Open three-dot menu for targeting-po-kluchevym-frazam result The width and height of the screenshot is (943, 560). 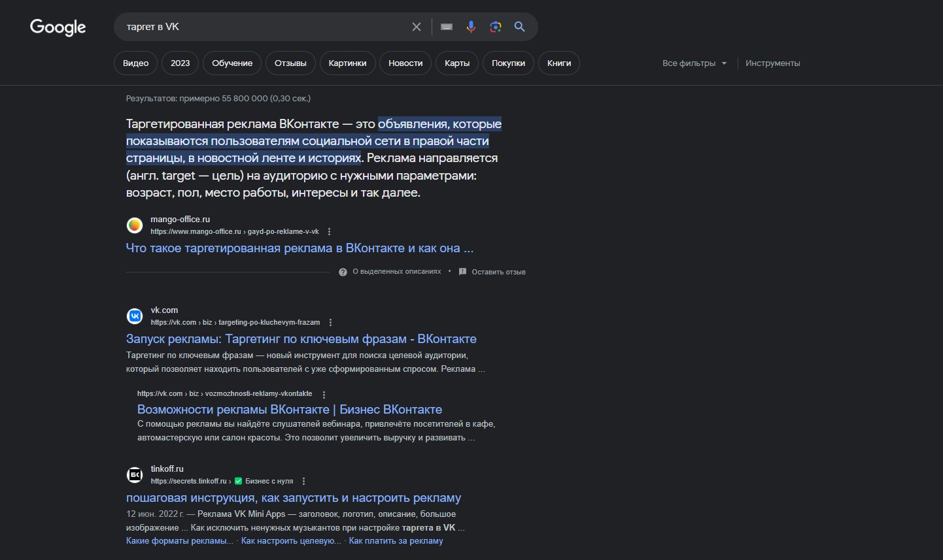(x=330, y=323)
